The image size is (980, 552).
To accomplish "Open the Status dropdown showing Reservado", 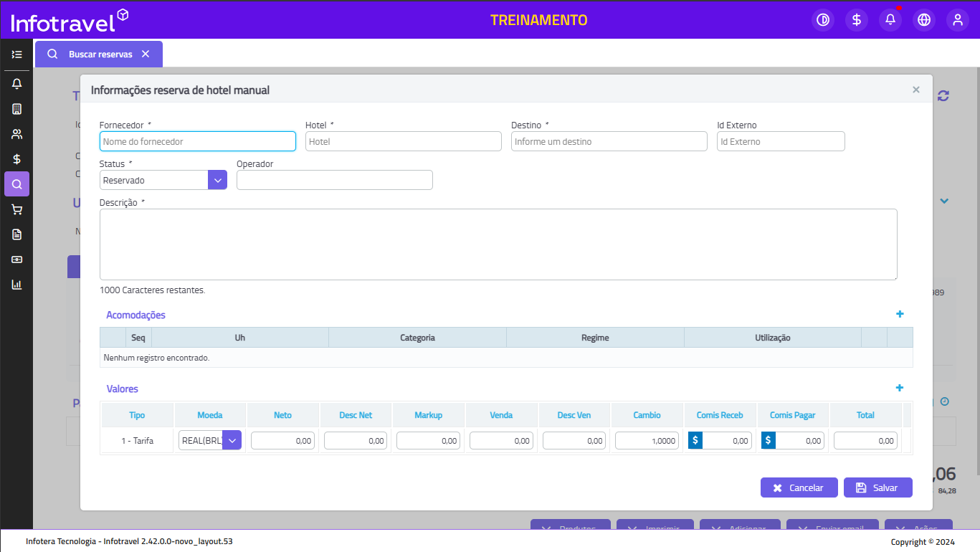I will pos(217,180).
